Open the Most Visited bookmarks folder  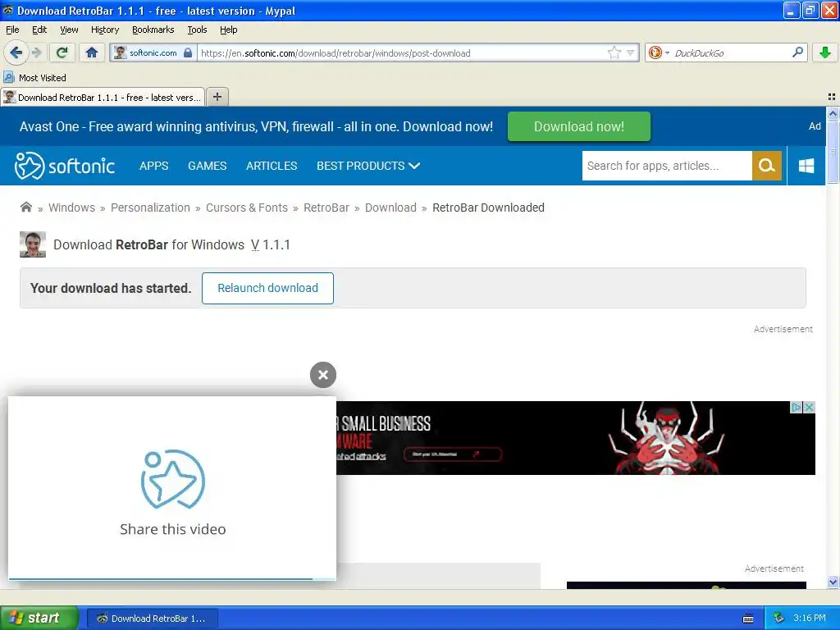pos(35,78)
